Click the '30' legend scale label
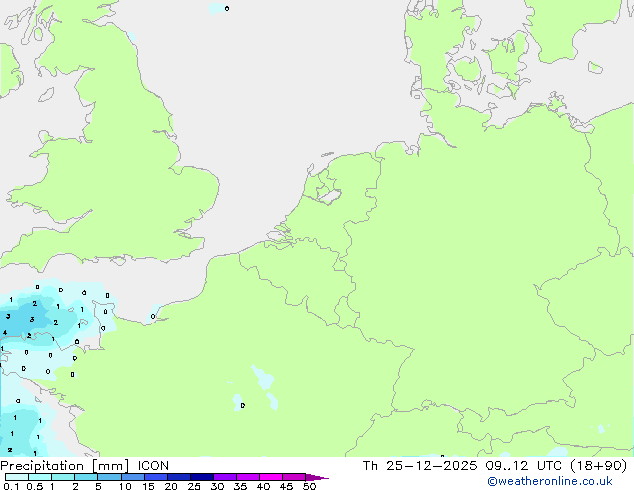Viewport: 634px width, 490px height. click(x=217, y=486)
